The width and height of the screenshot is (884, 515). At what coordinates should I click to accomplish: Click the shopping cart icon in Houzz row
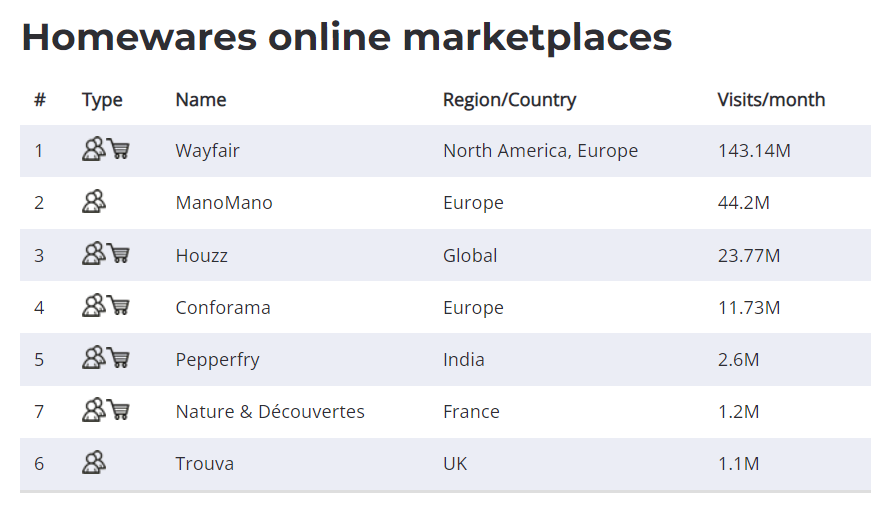click(118, 254)
